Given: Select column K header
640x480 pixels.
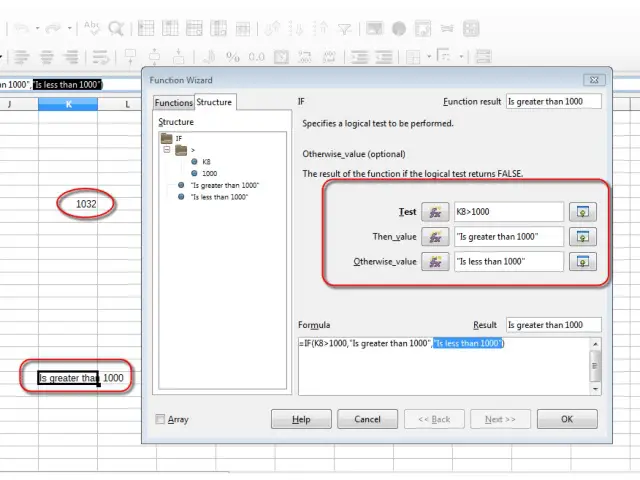Looking at the screenshot, I should (x=68, y=104).
